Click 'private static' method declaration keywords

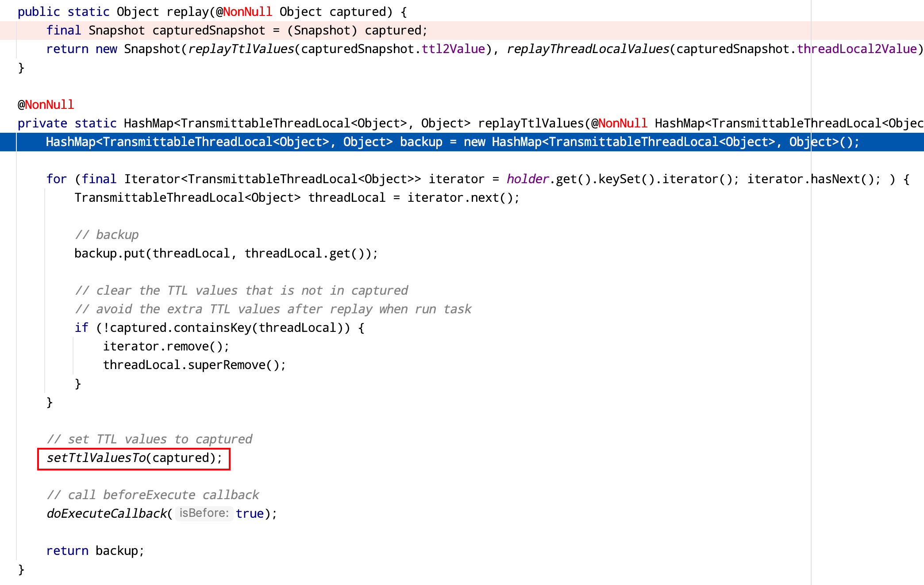coord(67,123)
